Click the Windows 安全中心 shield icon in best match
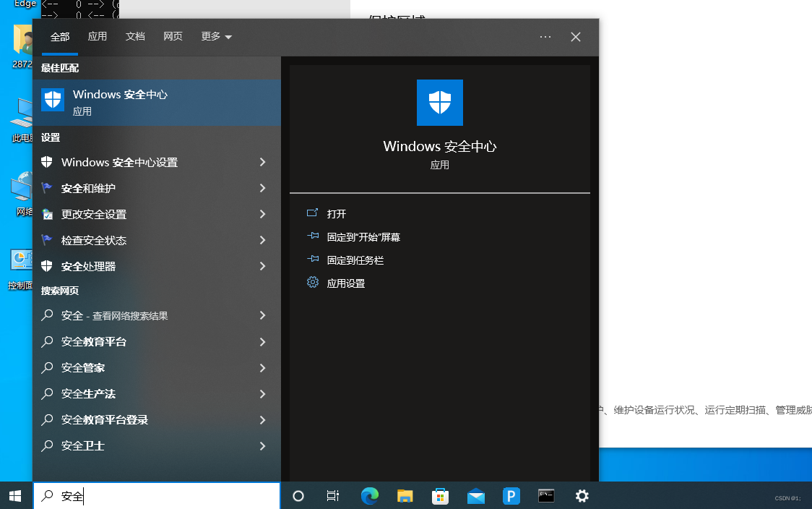The height and width of the screenshot is (509, 812). pos(53,100)
